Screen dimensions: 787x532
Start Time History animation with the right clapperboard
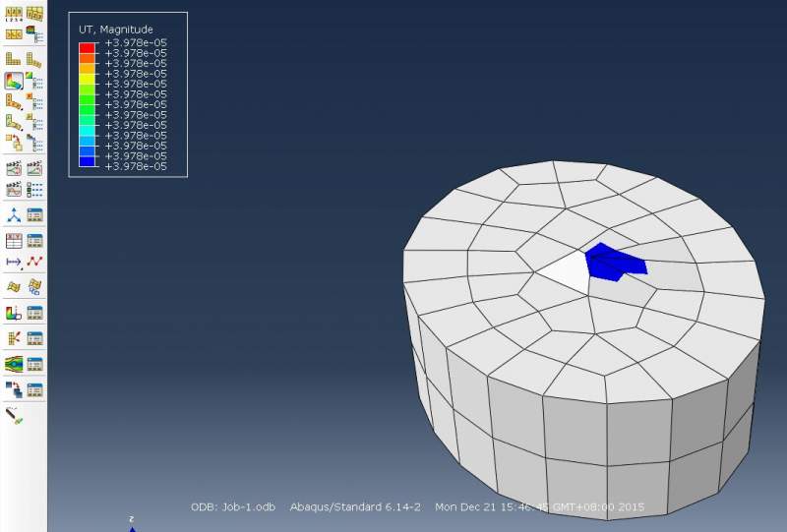[x=34, y=168]
